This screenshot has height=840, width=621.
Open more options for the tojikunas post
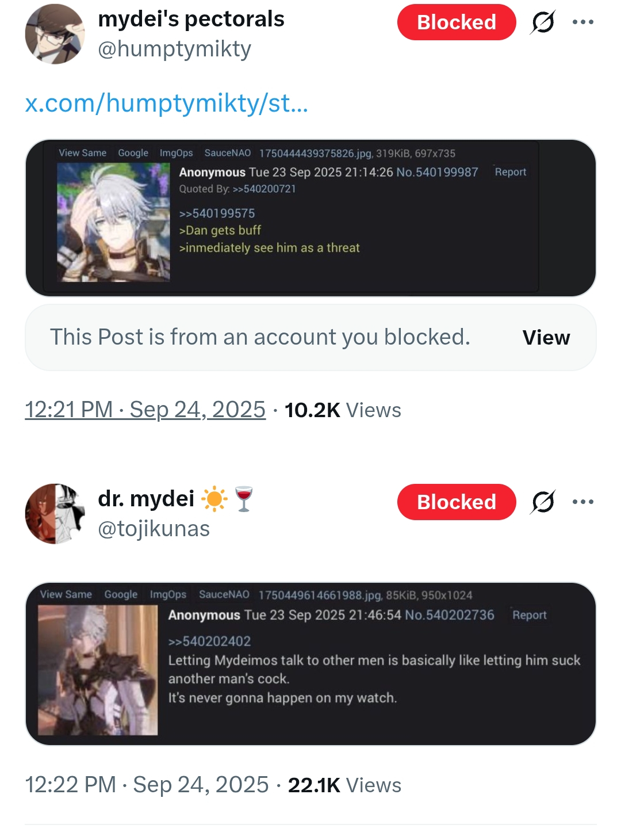(x=582, y=502)
